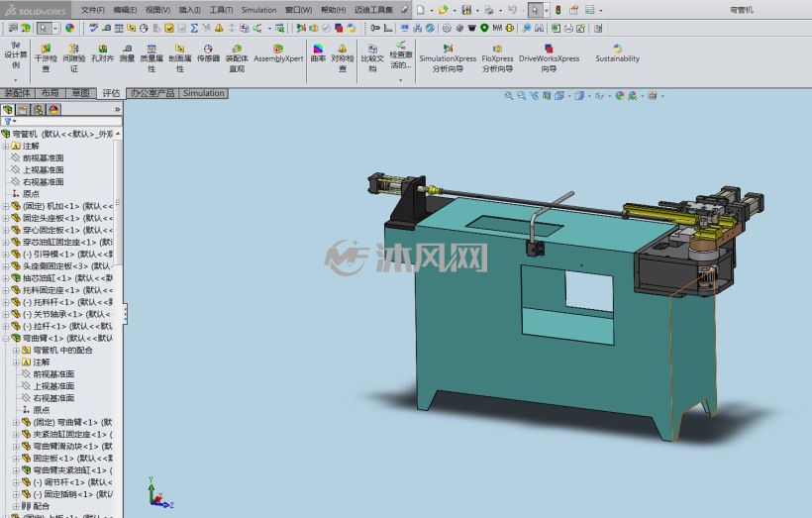
Task: Select 前视基准面 plane under 弯管机 root
Action: (x=43, y=158)
